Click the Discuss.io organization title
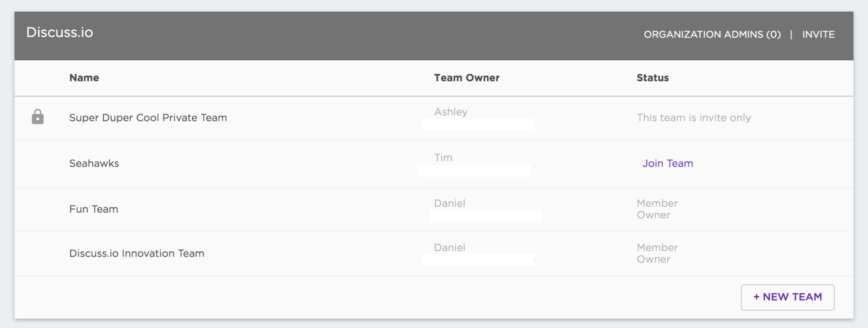 coord(60,33)
